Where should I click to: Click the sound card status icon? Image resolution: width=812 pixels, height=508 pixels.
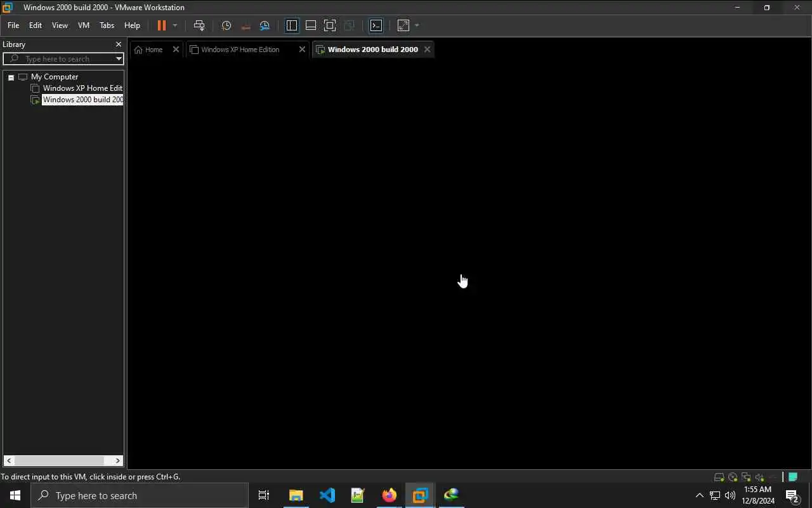759,477
